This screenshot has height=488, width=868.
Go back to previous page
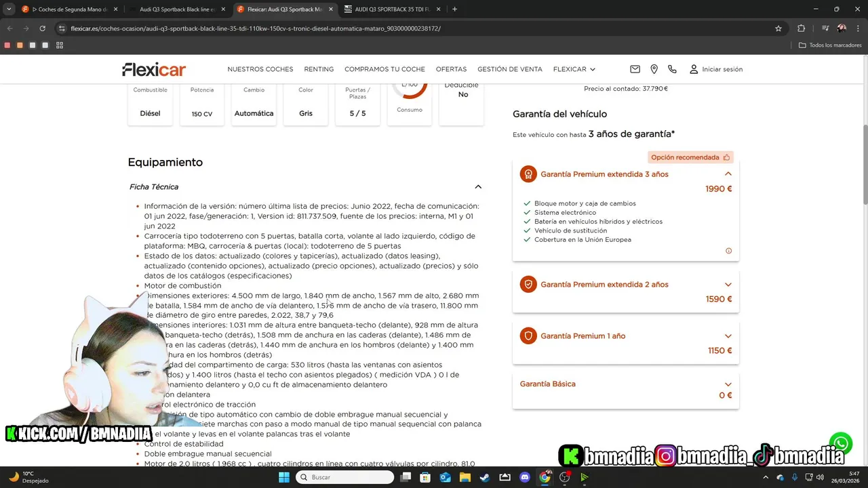(x=9, y=28)
